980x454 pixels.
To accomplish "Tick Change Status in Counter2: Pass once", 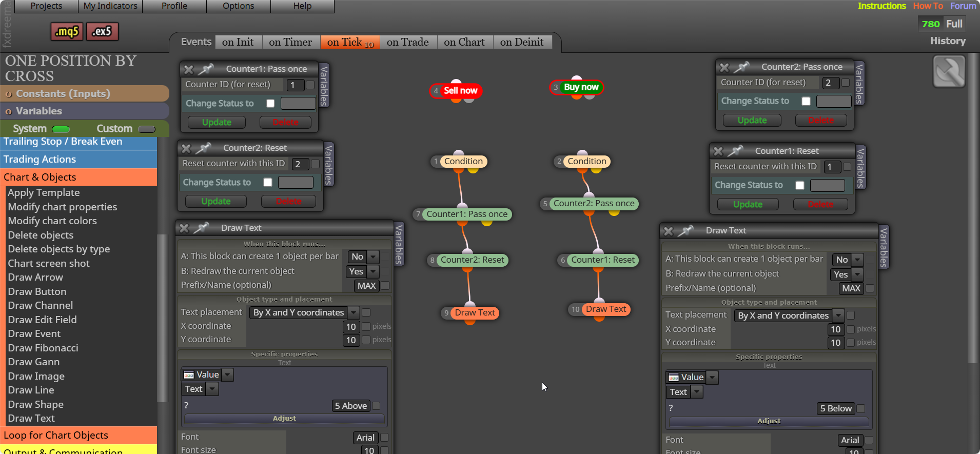I will point(806,101).
